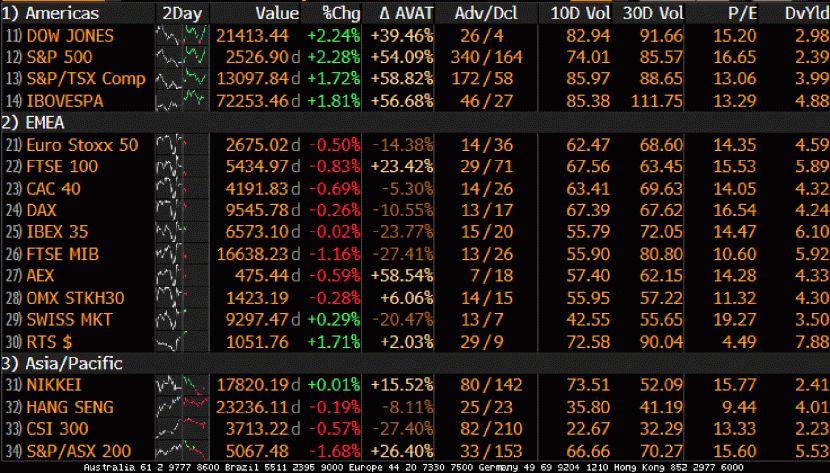Select the NIKKEI index name

(x=54, y=385)
